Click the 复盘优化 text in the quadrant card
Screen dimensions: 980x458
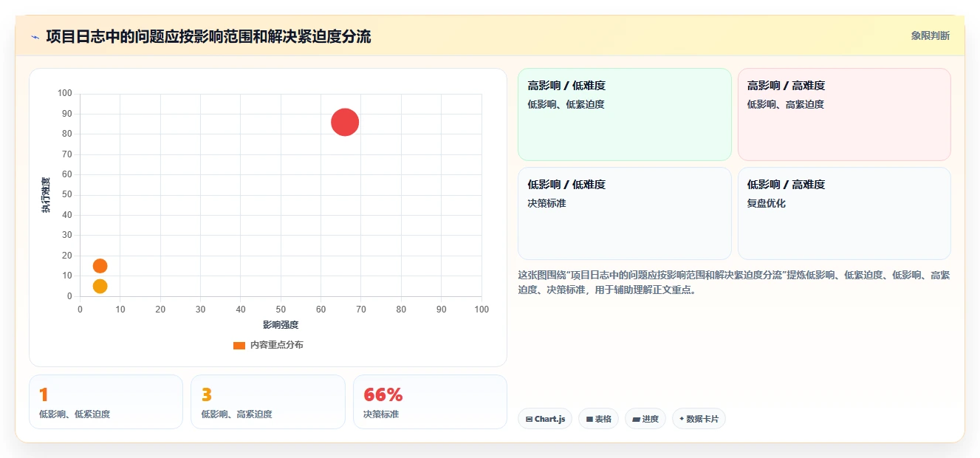tap(767, 203)
